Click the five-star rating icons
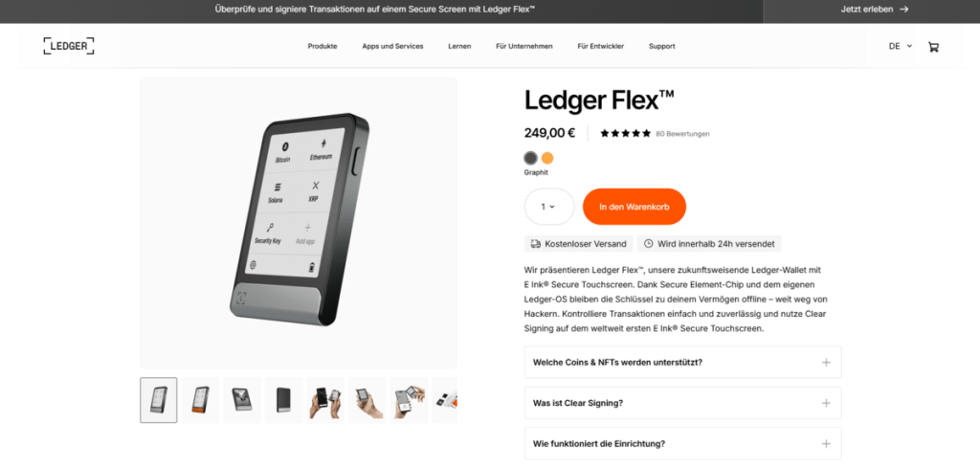The image size is (980, 467). pos(625,133)
